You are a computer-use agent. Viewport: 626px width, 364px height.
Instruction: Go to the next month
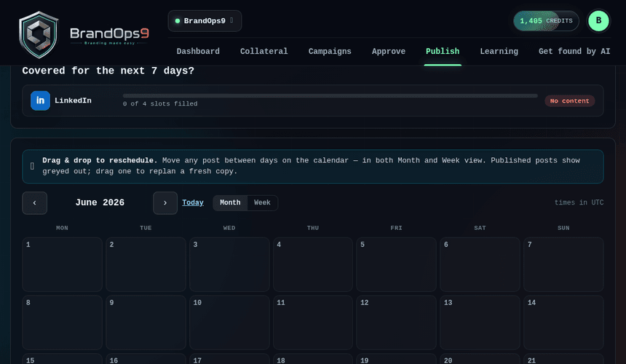[165, 203]
